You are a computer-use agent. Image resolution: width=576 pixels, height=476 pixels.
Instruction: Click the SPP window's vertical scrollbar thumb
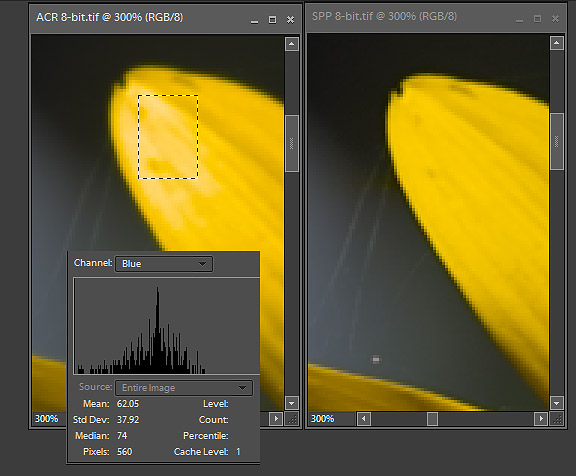coord(557,141)
